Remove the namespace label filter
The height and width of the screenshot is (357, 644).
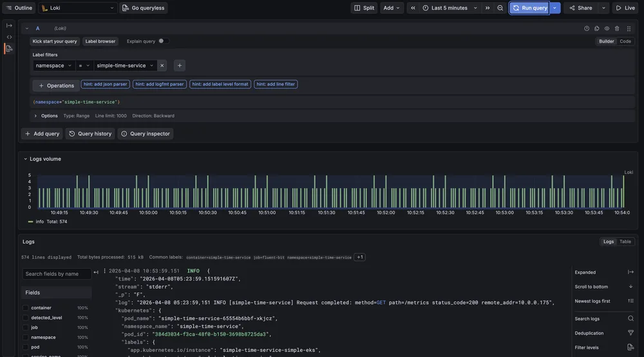(162, 65)
